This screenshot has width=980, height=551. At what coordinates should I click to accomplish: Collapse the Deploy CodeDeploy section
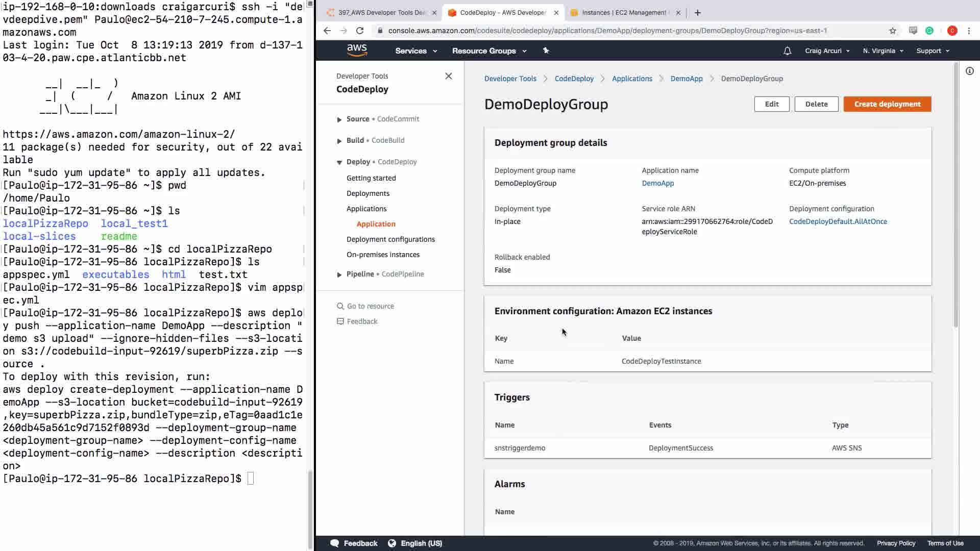coord(339,162)
